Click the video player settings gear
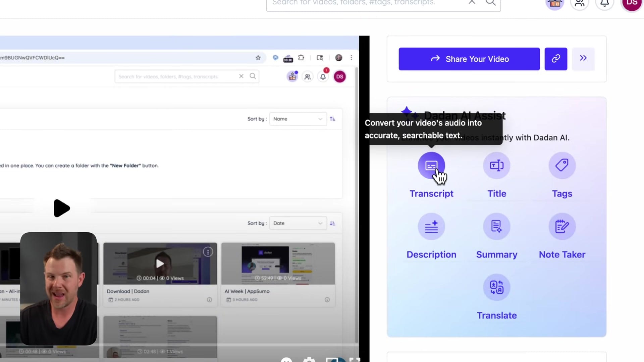644x362 pixels. pyautogui.click(x=309, y=360)
